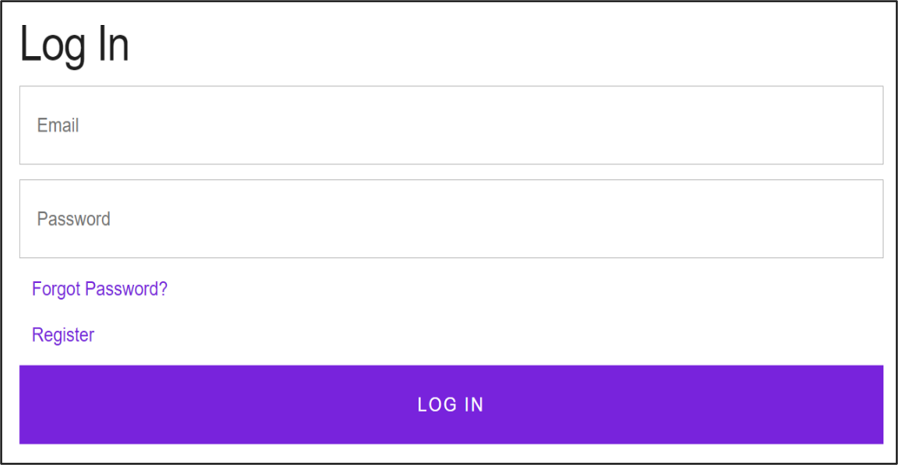Click the large Log In title
The height and width of the screenshot is (465, 898).
[75, 46]
